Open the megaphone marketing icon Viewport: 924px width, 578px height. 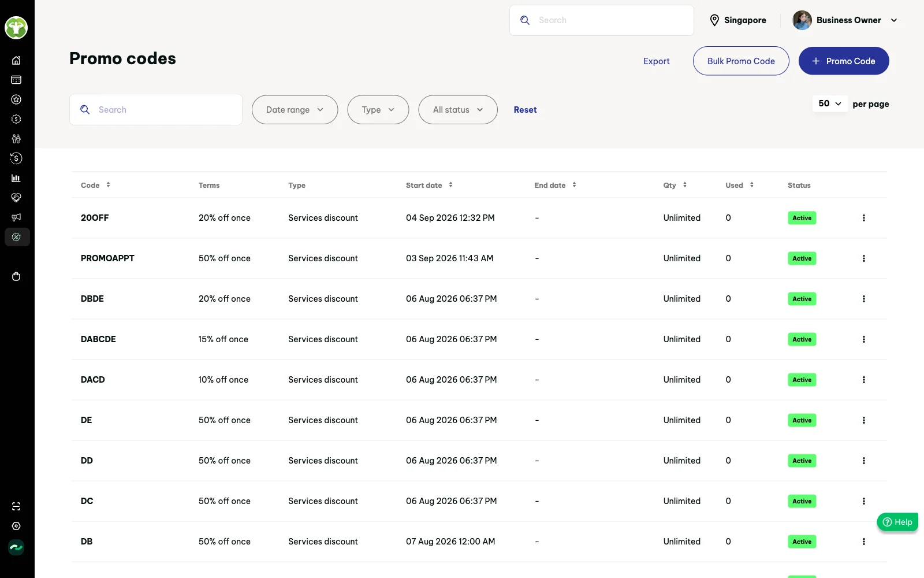(16, 217)
